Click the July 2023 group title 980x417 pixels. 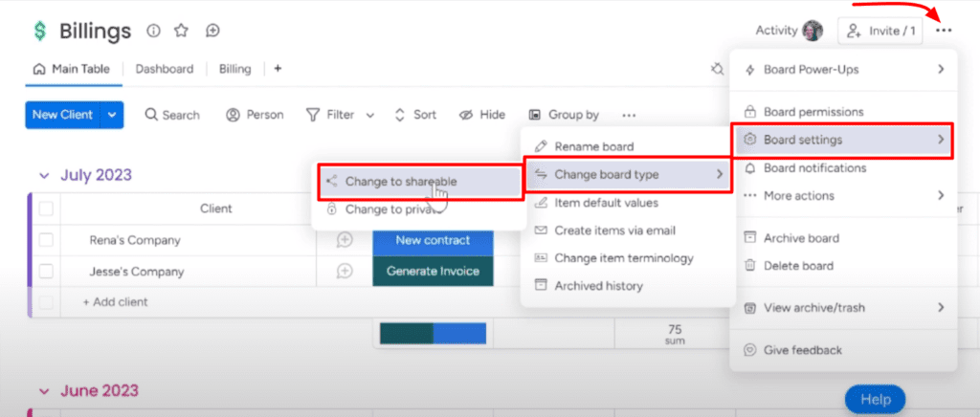(97, 175)
